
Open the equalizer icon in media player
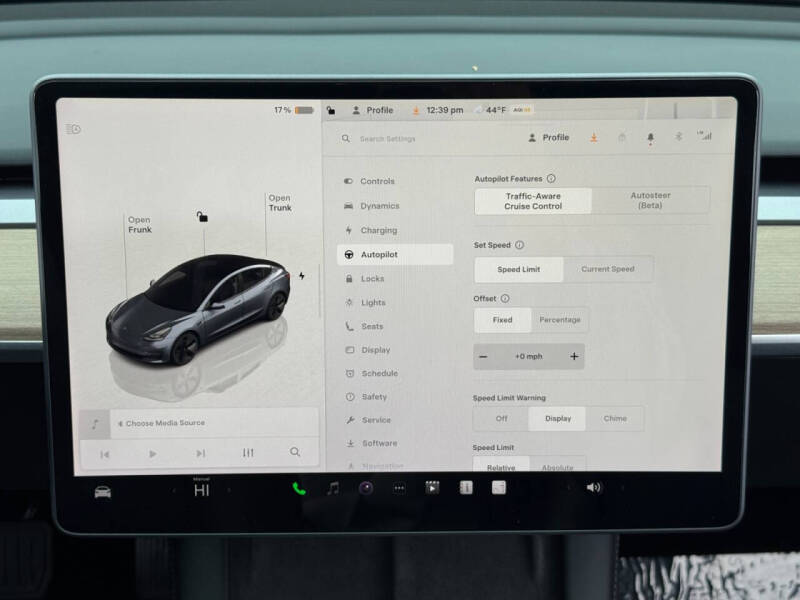[246, 453]
